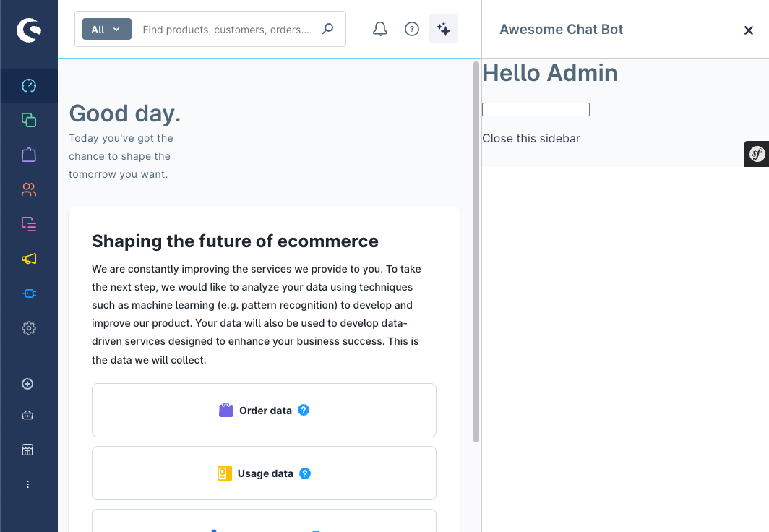Show the Order data help tooltip icon
The image size is (769, 532).
(x=304, y=410)
